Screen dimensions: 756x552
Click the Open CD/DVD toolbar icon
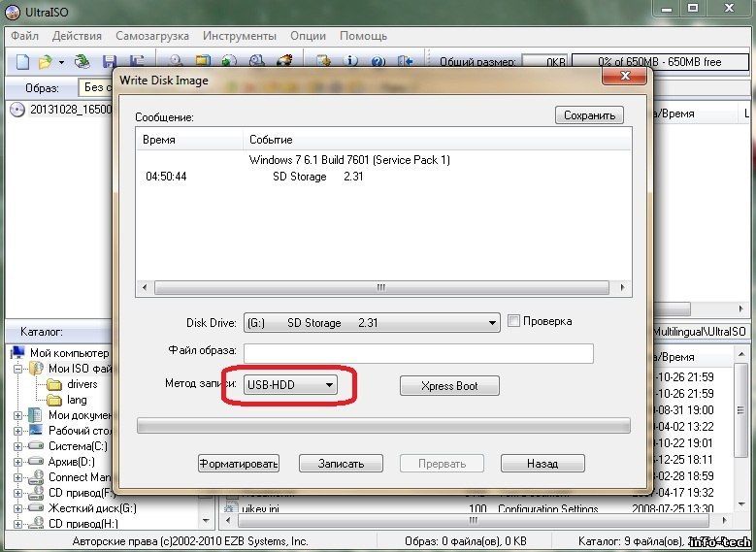[x=82, y=62]
